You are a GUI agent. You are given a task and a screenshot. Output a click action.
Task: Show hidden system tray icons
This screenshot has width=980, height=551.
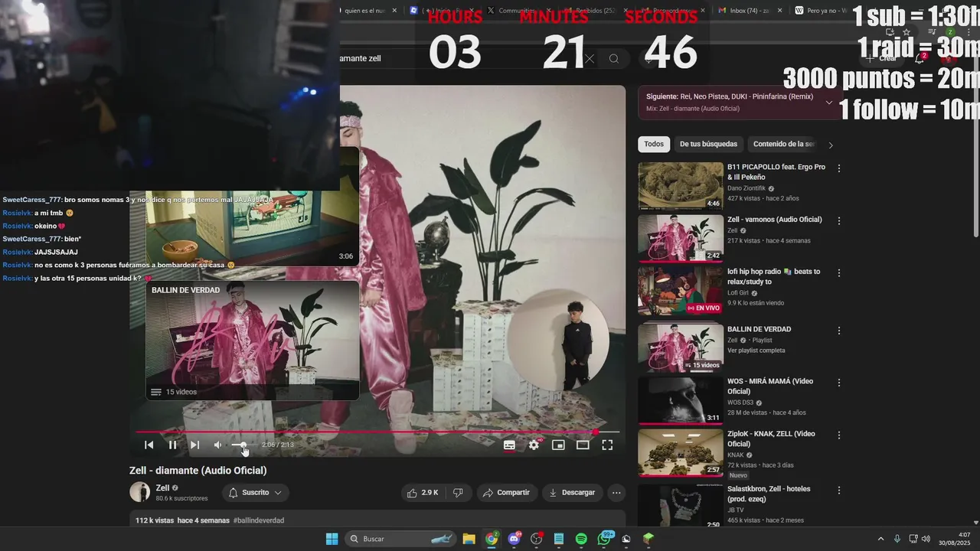click(880, 539)
